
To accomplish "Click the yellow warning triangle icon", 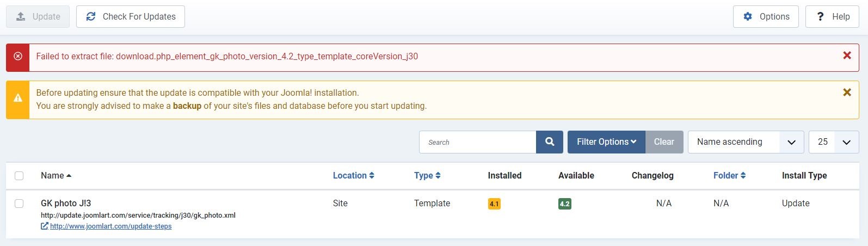I will 18,99.
